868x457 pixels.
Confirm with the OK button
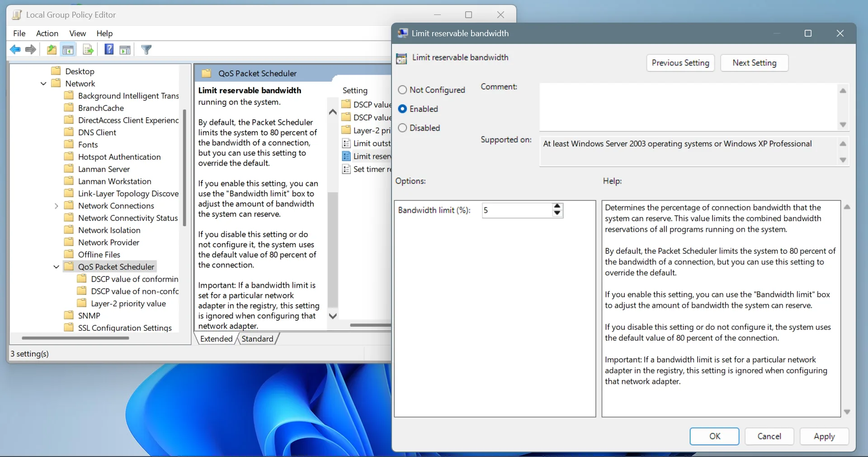pos(714,436)
